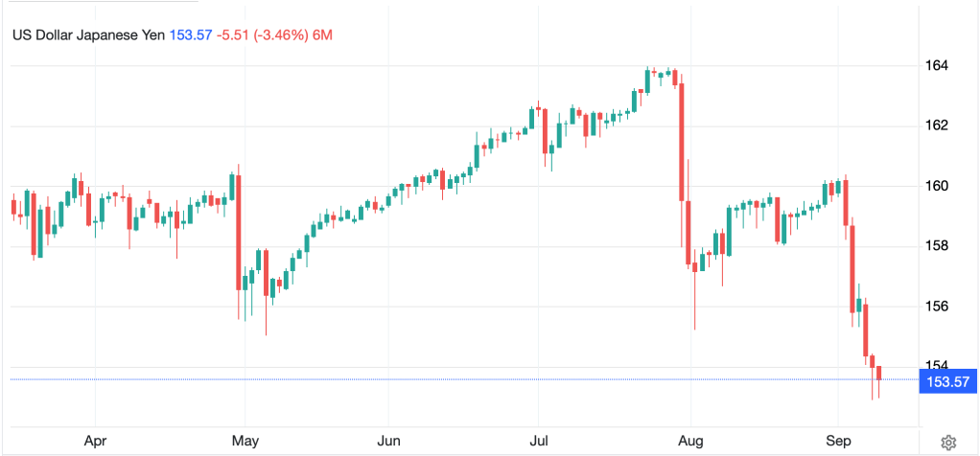Click the Sep label on time axis
Image resolution: width=980 pixels, height=456 pixels.
pyautogui.click(x=839, y=442)
